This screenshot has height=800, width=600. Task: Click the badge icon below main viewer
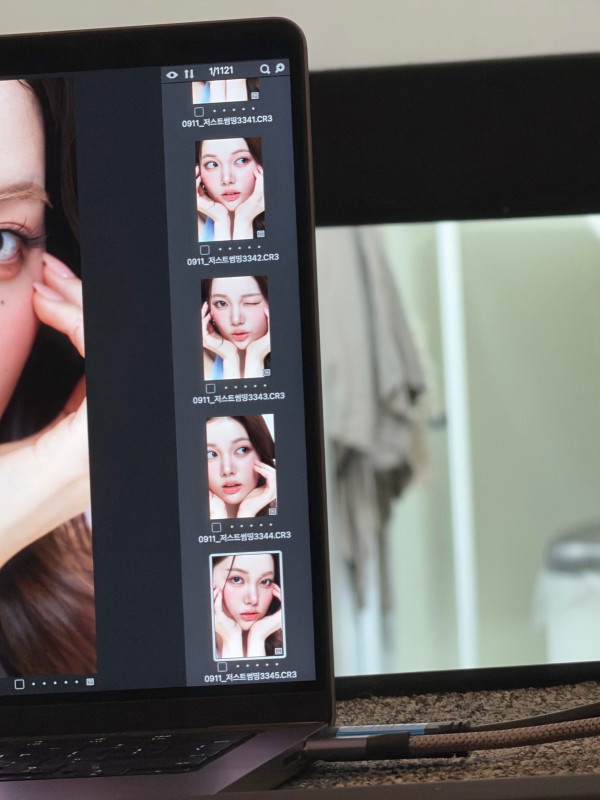[90, 681]
